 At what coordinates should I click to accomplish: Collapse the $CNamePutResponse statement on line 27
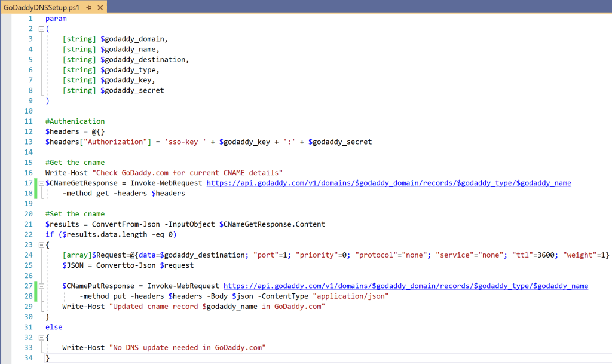point(40,286)
